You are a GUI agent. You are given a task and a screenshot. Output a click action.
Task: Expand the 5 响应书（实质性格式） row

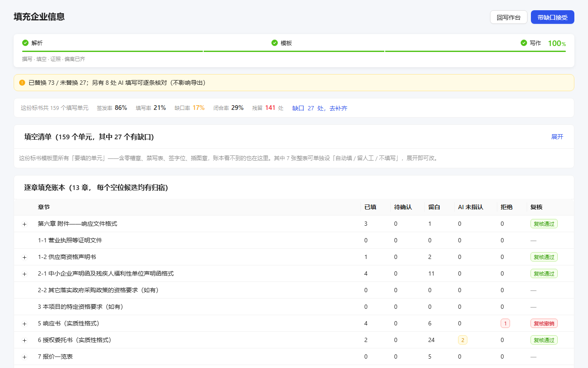tap(24, 324)
